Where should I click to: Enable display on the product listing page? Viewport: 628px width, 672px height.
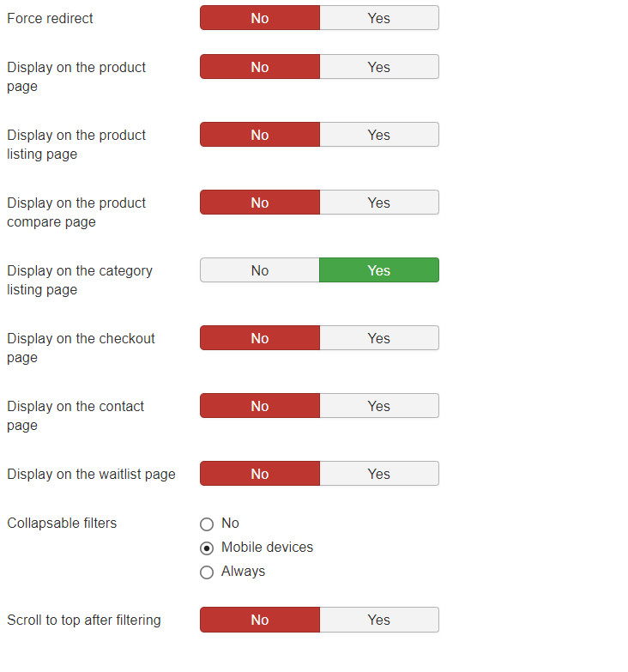point(378,135)
